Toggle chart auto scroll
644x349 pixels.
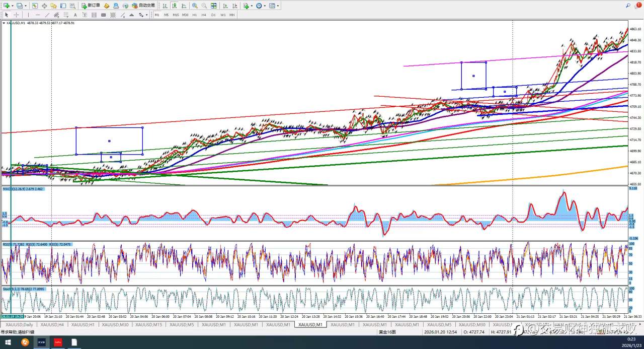225,6
